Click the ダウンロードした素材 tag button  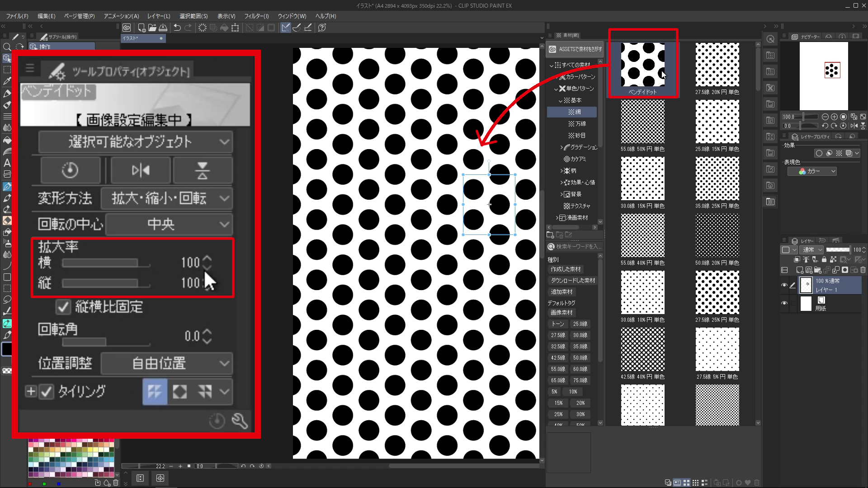pos(573,281)
